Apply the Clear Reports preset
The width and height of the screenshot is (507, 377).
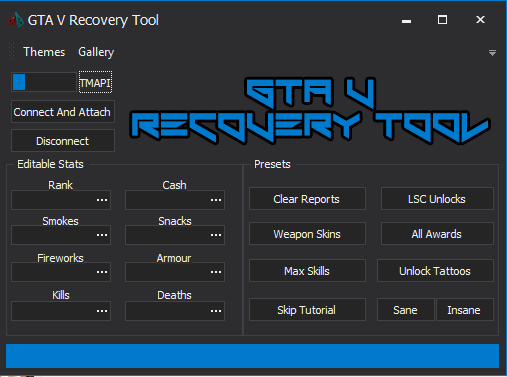click(x=307, y=199)
